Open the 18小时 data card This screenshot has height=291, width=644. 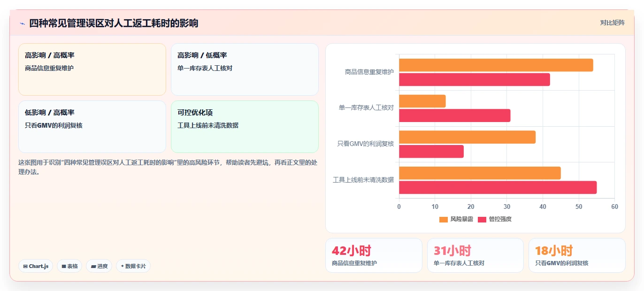(x=577, y=255)
